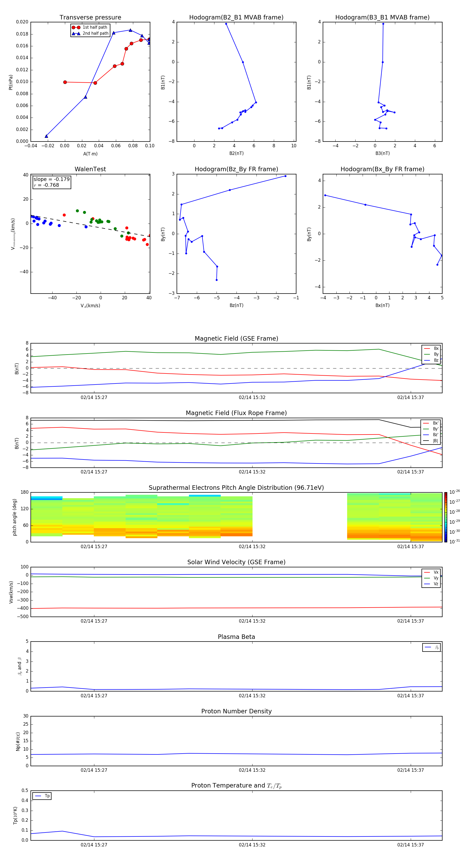
Task: Click the 'Np(#/cc)' axis label
Action: point(18,741)
